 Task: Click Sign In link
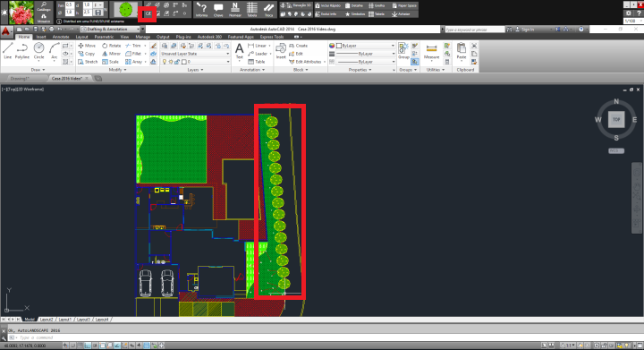528,30
